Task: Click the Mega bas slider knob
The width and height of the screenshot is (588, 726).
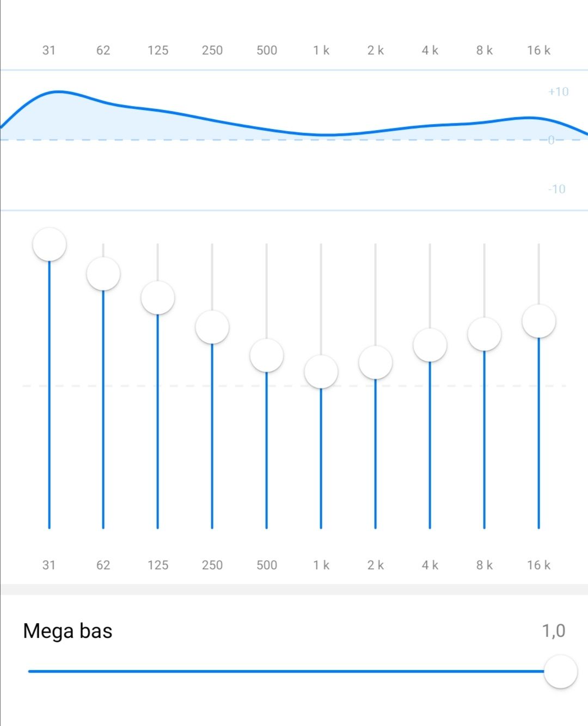Action: pyautogui.click(x=560, y=672)
